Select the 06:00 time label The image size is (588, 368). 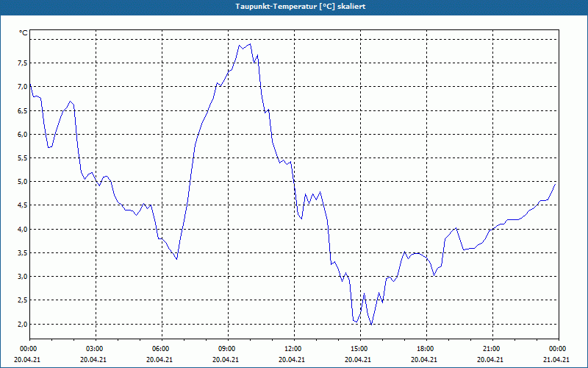pos(159,349)
